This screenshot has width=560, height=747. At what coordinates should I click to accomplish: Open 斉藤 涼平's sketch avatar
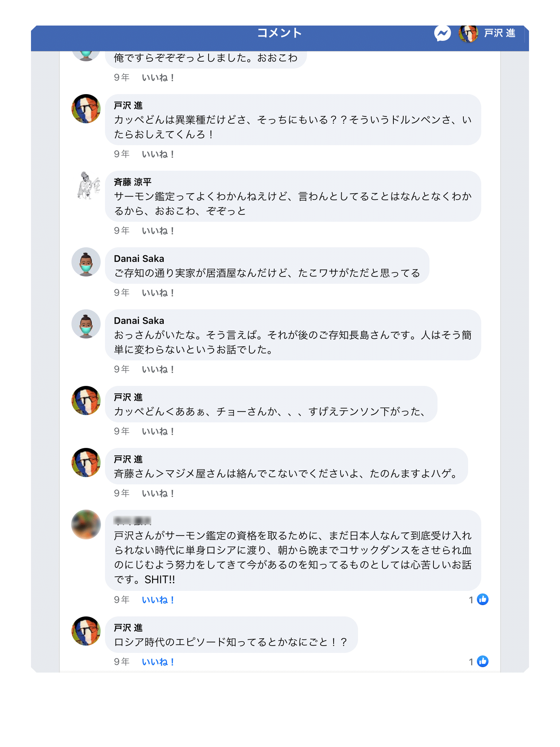(x=86, y=186)
